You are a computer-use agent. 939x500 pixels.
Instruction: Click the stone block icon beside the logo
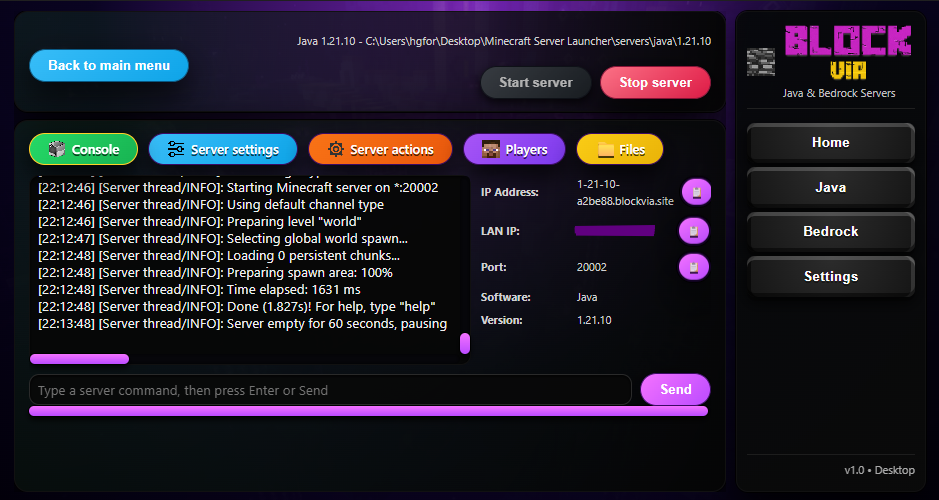pos(761,62)
